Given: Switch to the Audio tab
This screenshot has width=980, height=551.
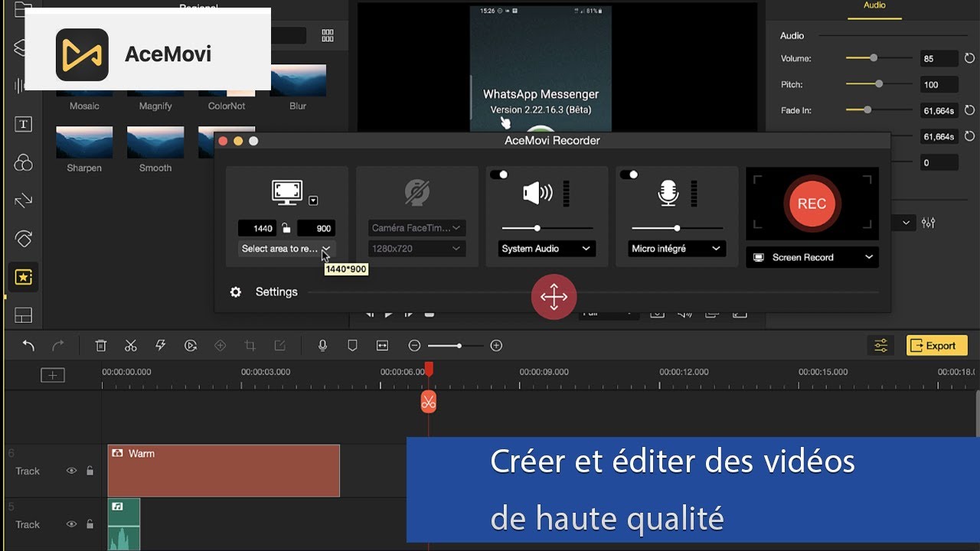Looking at the screenshot, I should 874,5.
